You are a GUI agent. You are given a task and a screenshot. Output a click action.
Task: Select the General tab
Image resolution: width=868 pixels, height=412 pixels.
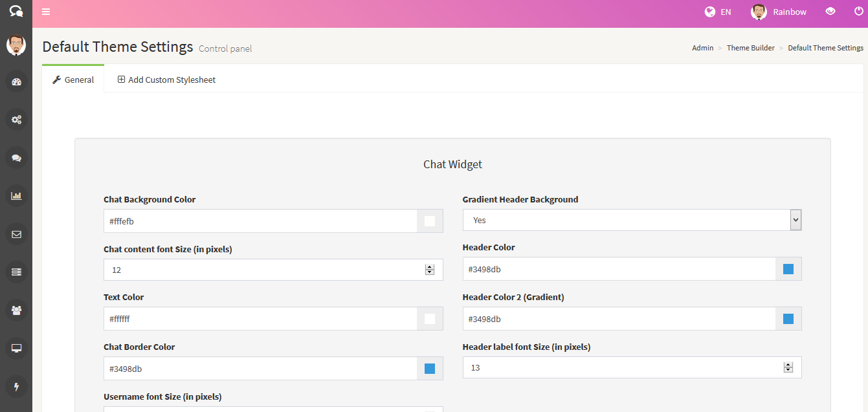click(73, 79)
